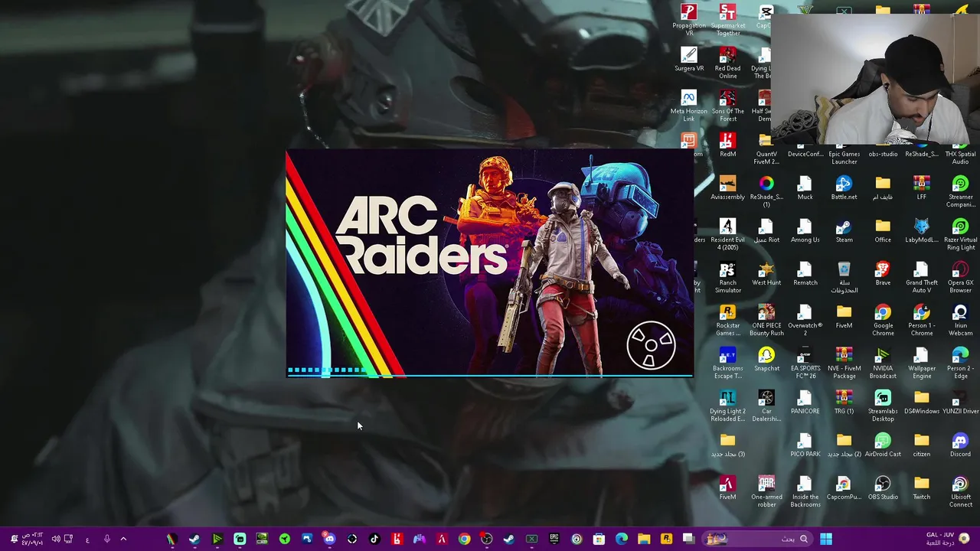Launch Ranch Simulator desktop shortcut
This screenshot has height=551, width=980.
727,276
